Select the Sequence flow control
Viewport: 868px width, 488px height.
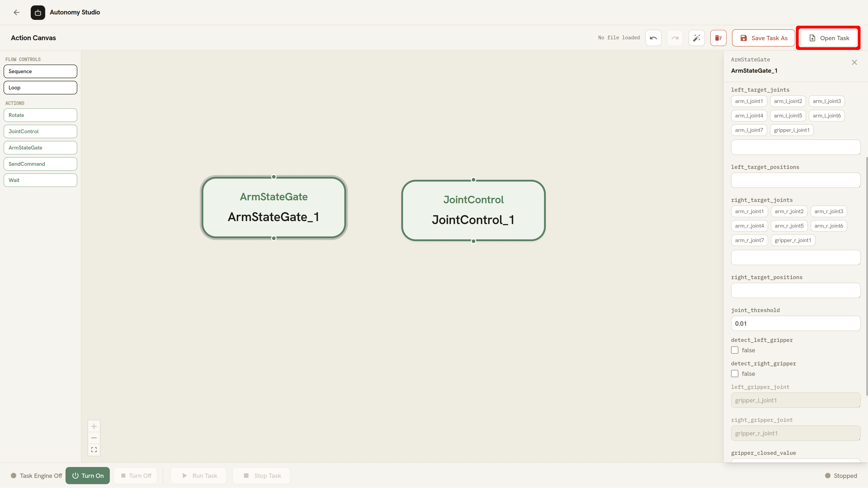40,71
